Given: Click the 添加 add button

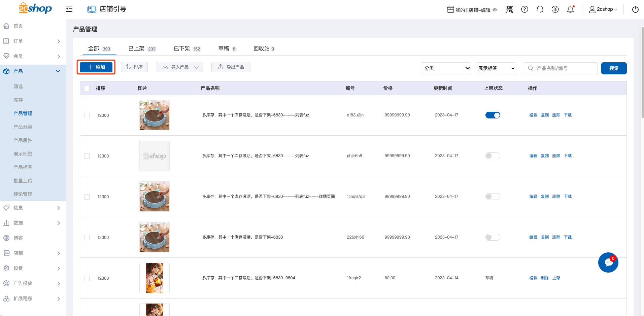Looking at the screenshot, I should (x=96, y=67).
